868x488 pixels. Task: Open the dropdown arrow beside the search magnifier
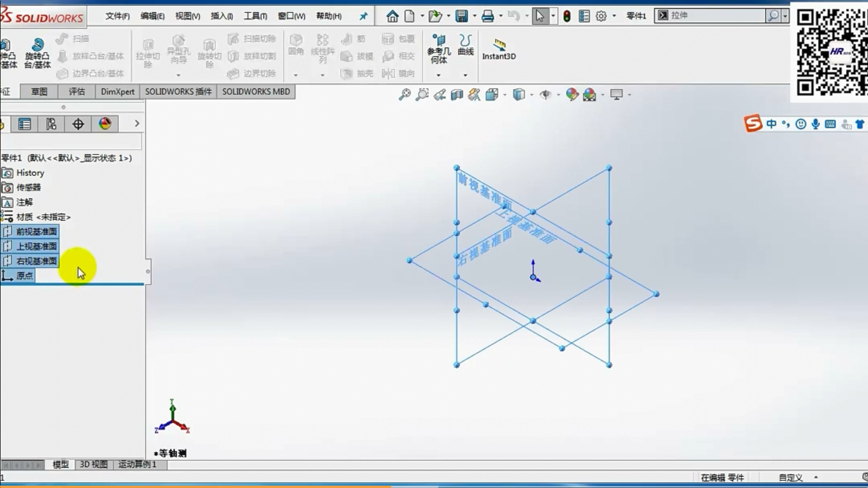pyautogui.click(x=785, y=16)
